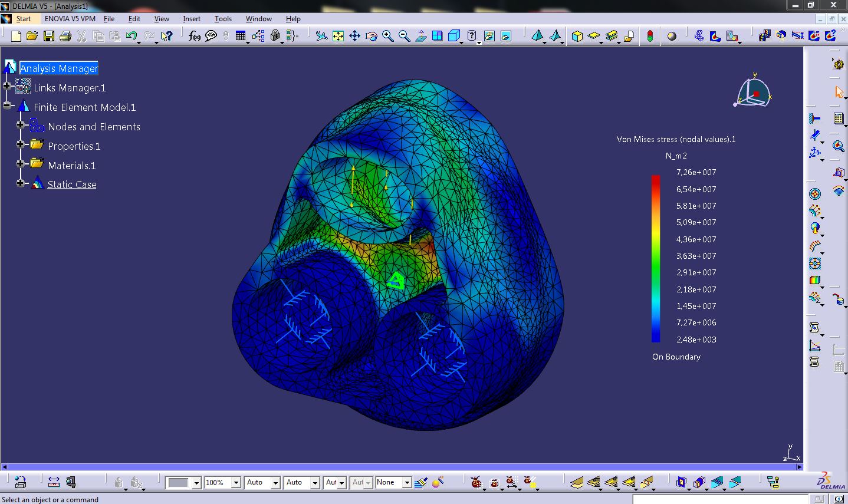The height and width of the screenshot is (504, 848).
Task: Select the Rotate view tool
Action: point(371,37)
